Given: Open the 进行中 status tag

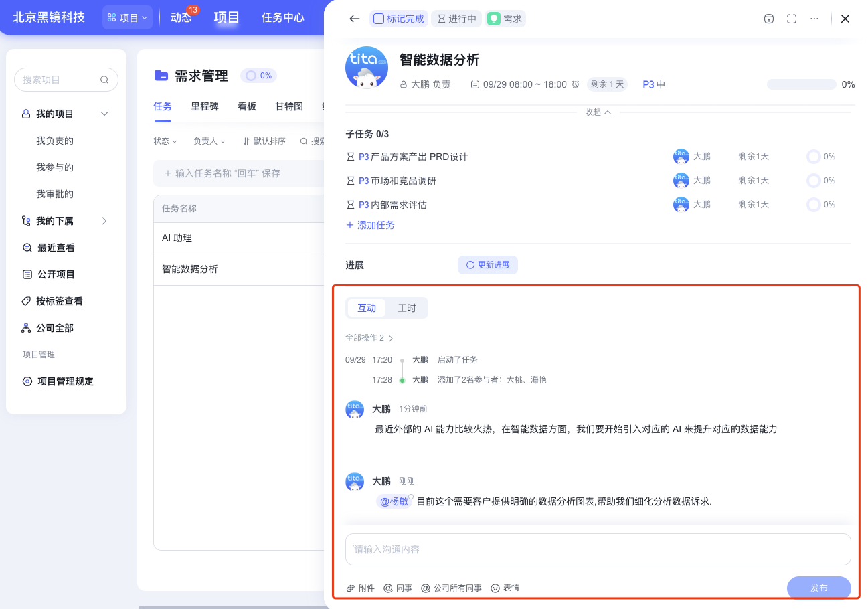Looking at the screenshot, I should click(x=456, y=19).
